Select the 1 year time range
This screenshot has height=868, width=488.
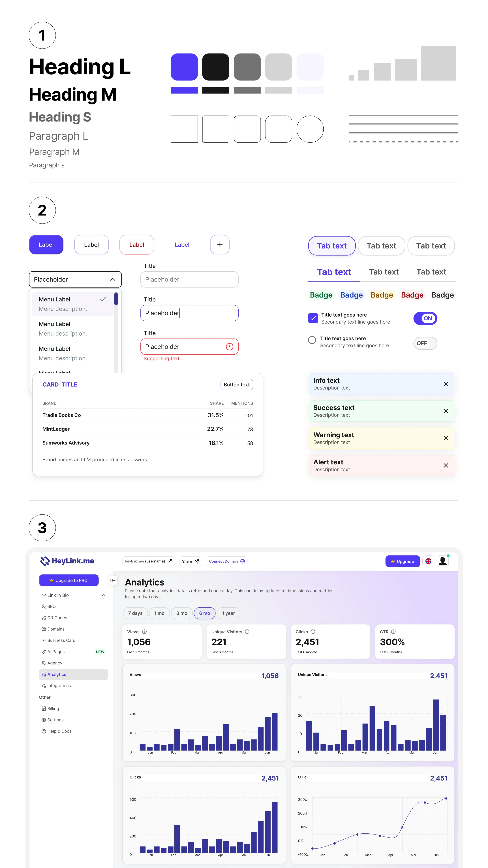[x=228, y=613]
